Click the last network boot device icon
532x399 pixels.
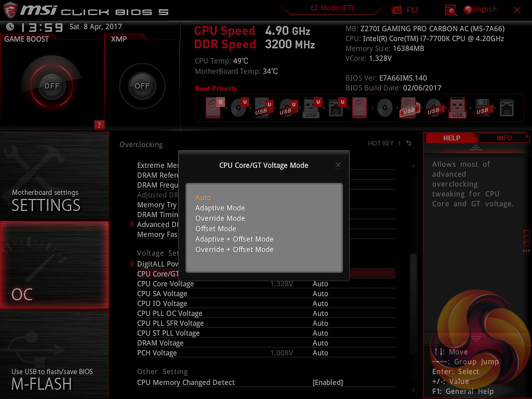507,108
